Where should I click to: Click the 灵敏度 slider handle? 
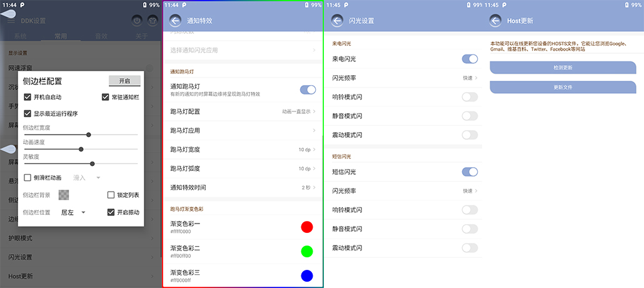tap(93, 163)
